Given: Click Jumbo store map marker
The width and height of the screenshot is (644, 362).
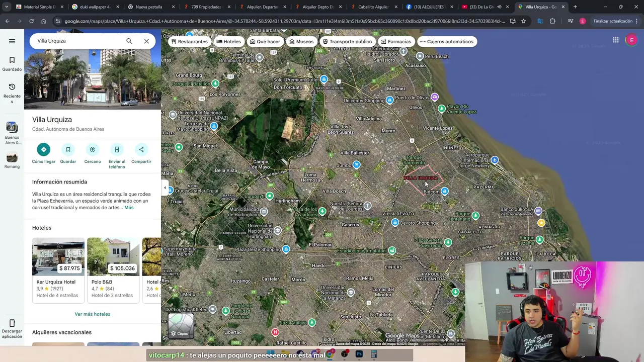Looking at the screenshot, I should pos(357,165).
